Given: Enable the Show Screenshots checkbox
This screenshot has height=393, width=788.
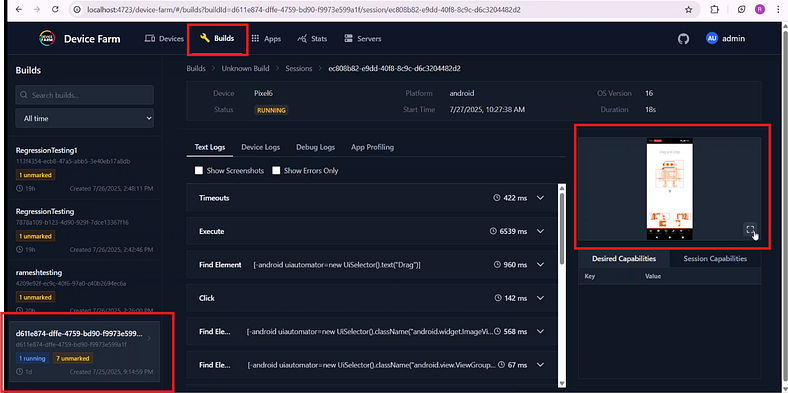Looking at the screenshot, I should click(x=199, y=171).
